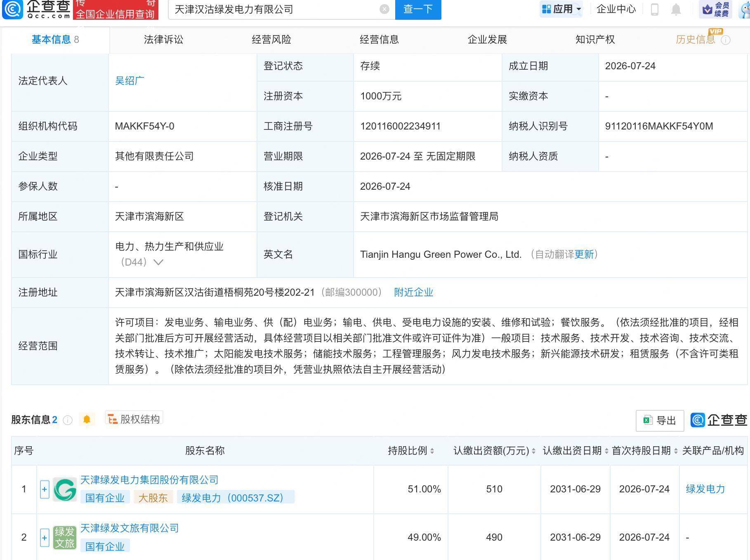The height and width of the screenshot is (560, 750).
Task: Sort by 首次持股日期 column
Action: (x=676, y=451)
